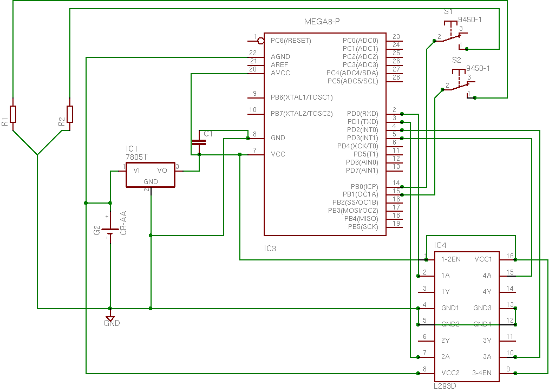549x392 pixels.
Task: Click the PC5(ADC5/SCL) pin label
Action: pos(353,81)
